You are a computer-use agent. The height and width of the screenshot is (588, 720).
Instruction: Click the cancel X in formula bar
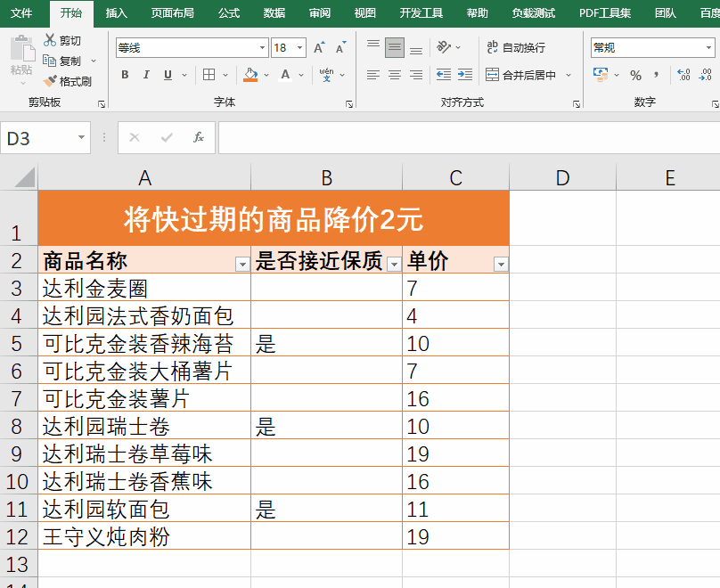(x=134, y=137)
